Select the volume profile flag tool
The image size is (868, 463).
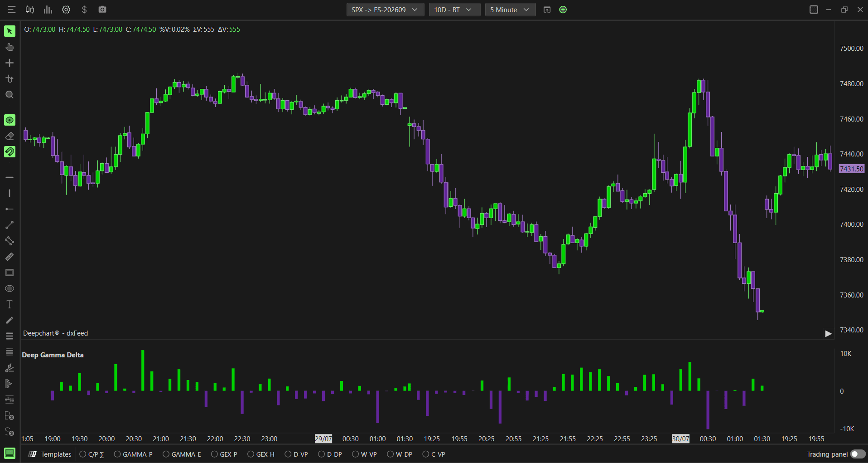pos(10,384)
